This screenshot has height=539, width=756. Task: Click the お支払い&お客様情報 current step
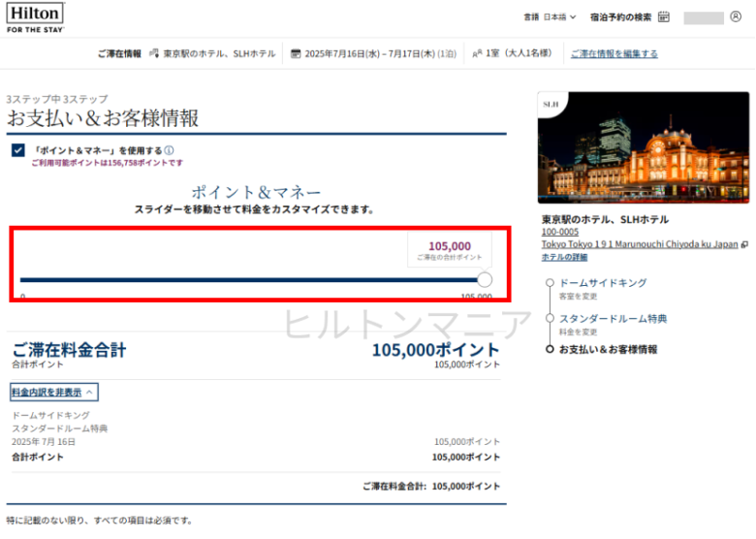608,349
